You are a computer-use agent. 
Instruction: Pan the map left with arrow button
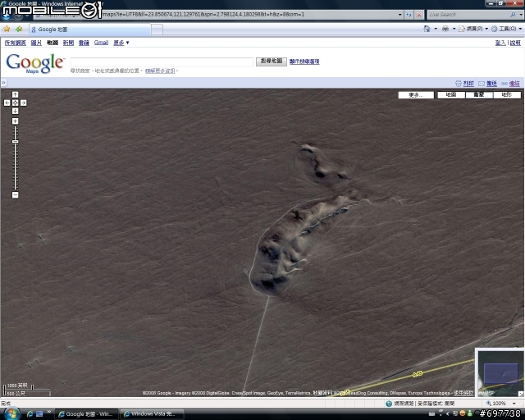tap(7, 103)
